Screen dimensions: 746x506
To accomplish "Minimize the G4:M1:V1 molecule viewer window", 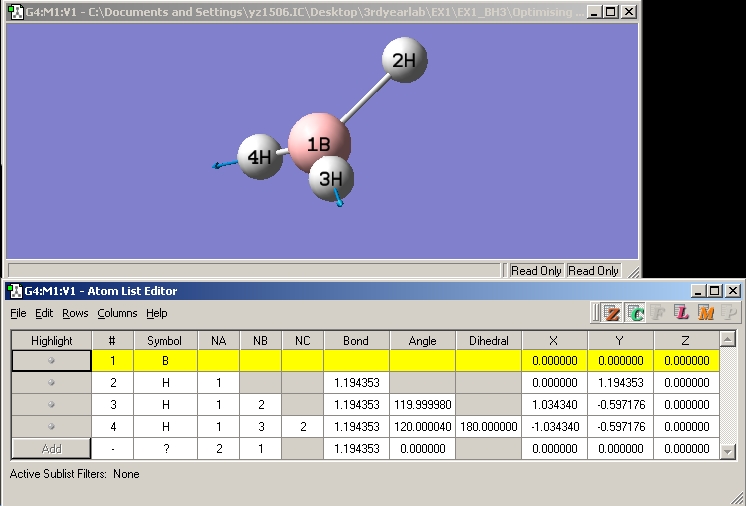I will pos(593,12).
